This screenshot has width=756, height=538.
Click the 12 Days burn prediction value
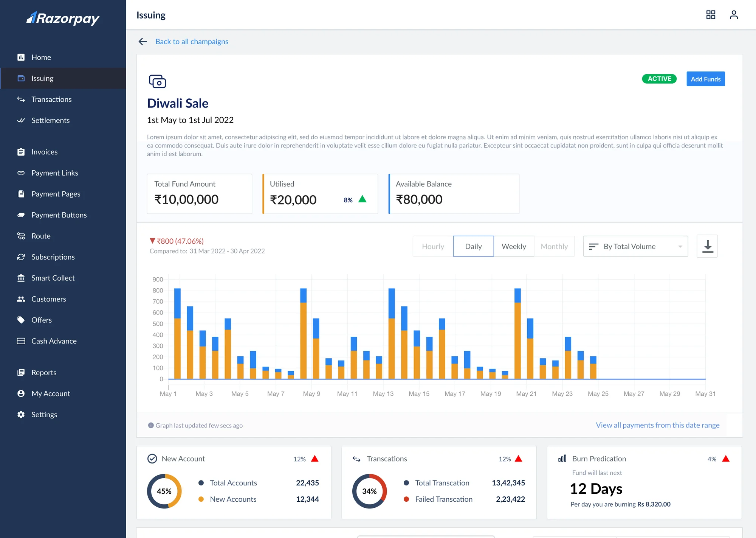click(596, 489)
